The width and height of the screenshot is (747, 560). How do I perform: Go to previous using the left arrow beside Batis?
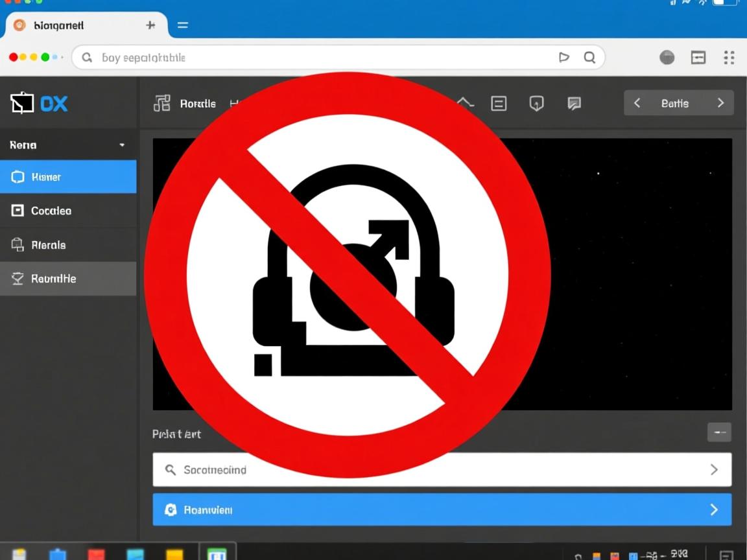pos(637,103)
